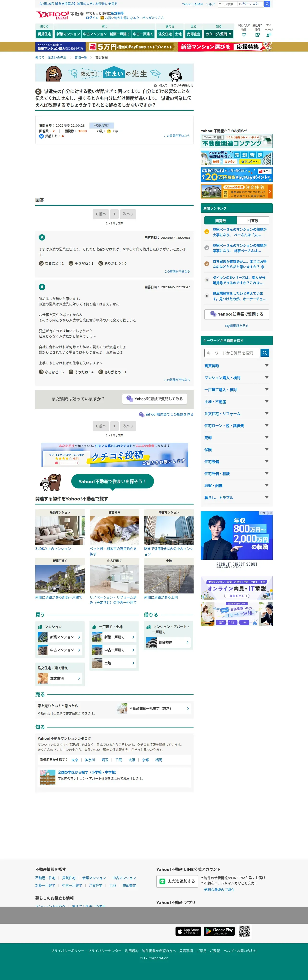308x980 pixels.
Task: Click なるほど icon on the 2023/6/7 answer
Action: (x=41, y=263)
